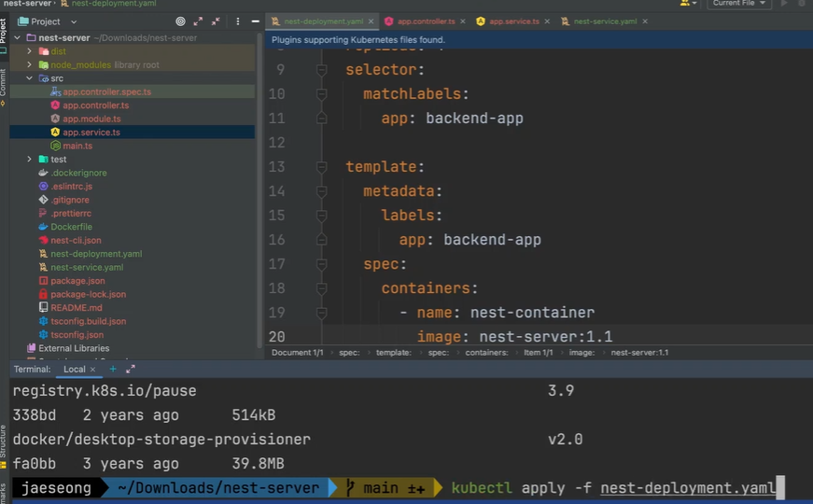Open package-lock.json file
The height and width of the screenshot is (504, 813).
(88, 294)
